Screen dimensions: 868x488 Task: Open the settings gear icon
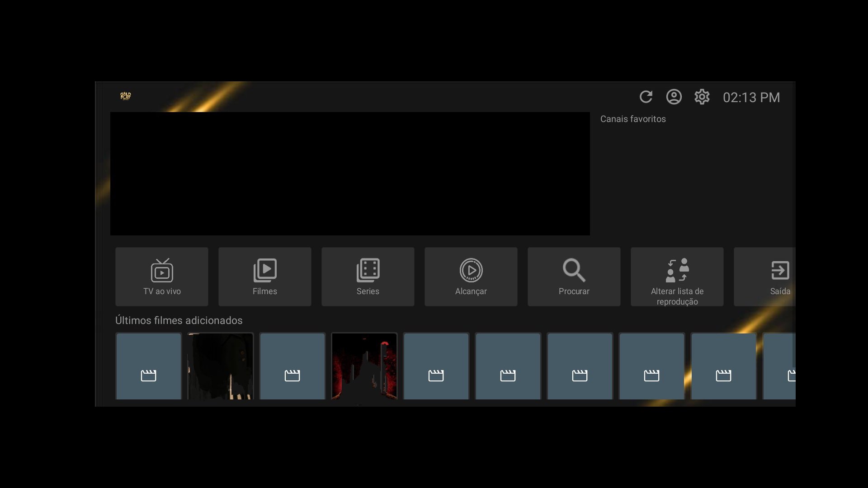click(702, 97)
